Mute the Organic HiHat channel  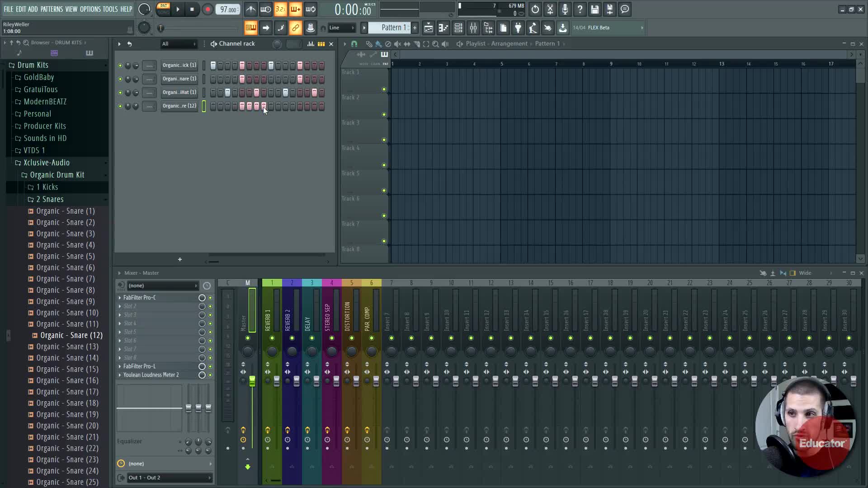tap(120, 93)
